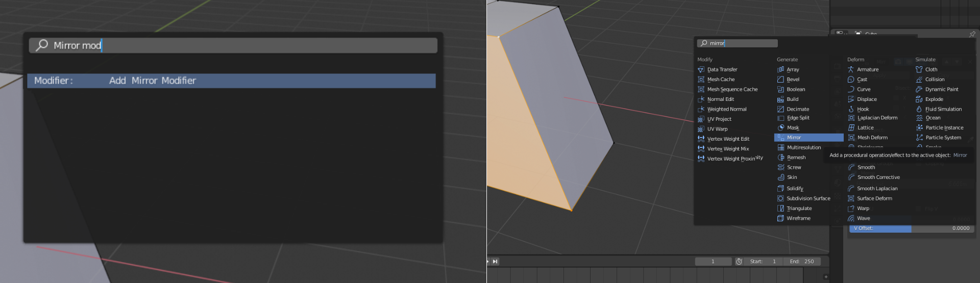Add the Cast modifier

[857, 80]
